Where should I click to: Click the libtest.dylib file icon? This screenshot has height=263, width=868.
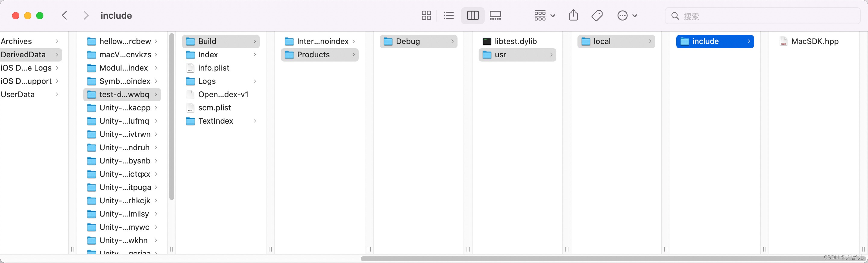tap(487, 42)
